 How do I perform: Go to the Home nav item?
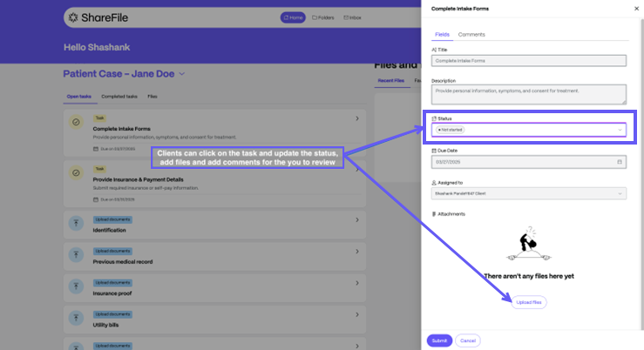[293, 17]
